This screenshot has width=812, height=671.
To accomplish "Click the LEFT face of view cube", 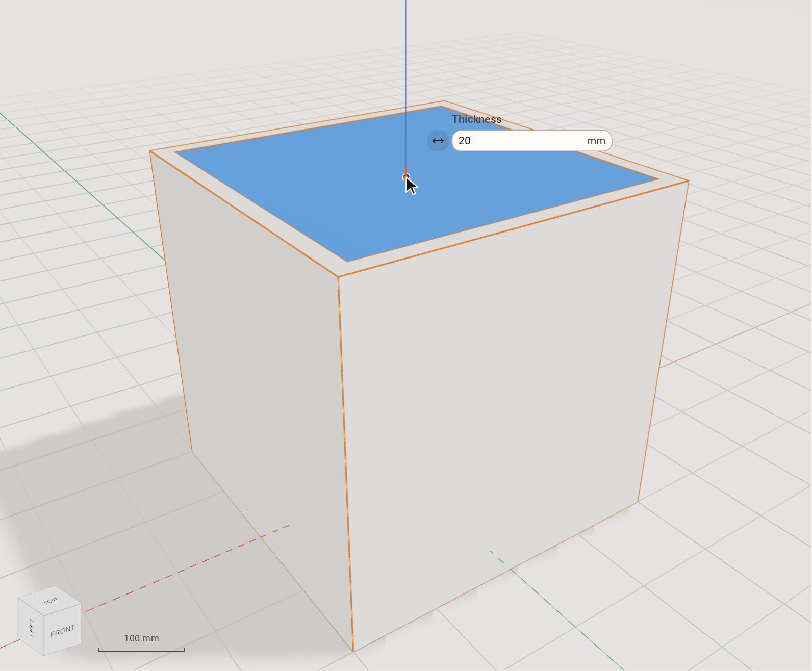I will [31, 627].
